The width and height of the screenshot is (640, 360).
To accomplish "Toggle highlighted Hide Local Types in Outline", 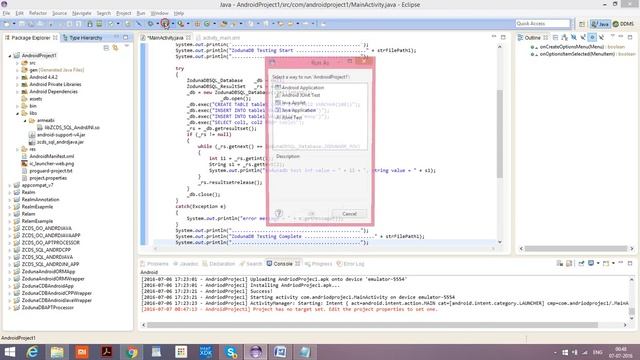I will pos(592,38).
